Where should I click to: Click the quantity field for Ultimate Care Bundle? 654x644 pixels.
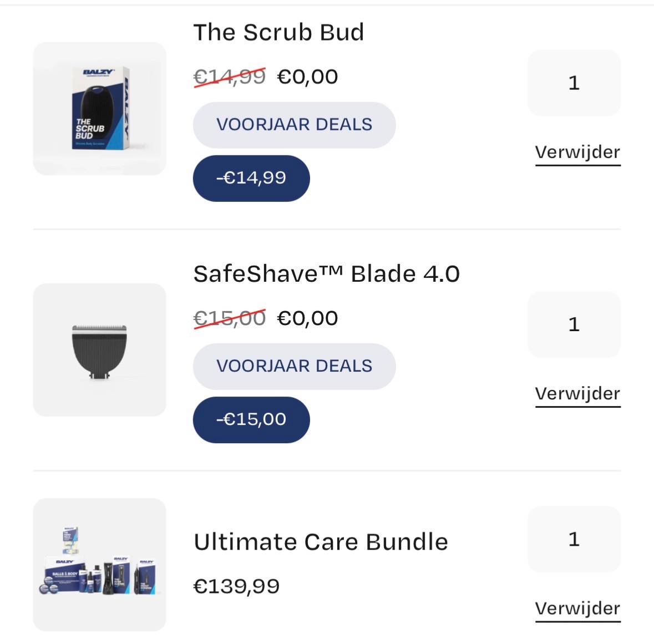tap(574, 539)
